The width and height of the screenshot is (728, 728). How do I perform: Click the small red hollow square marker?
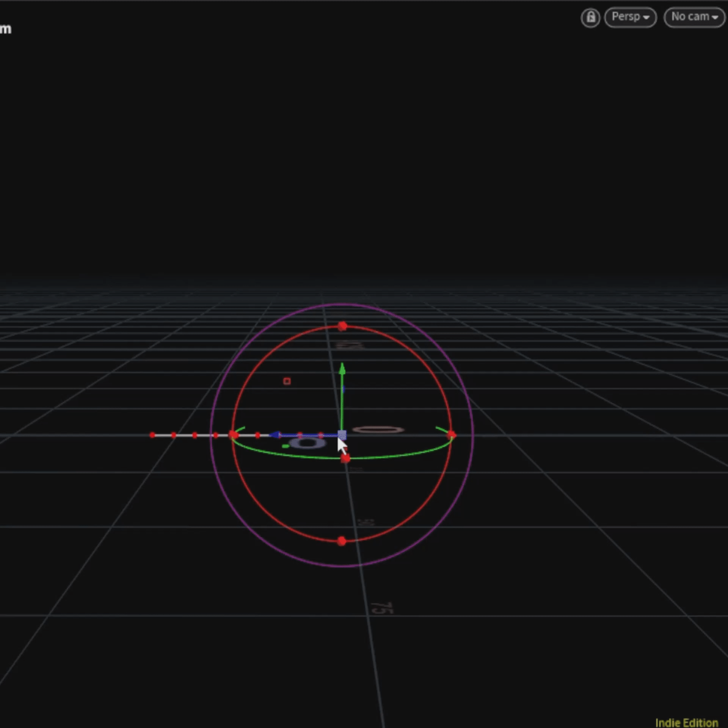[287, 381]
